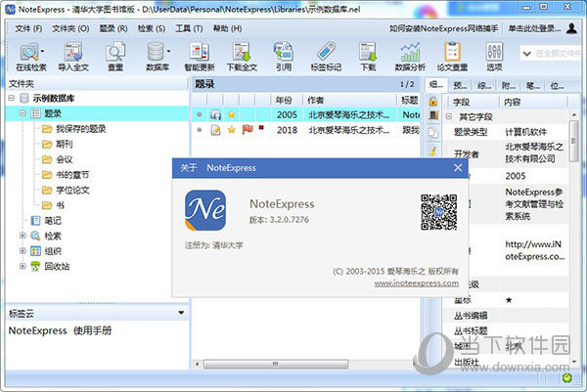587x392 pixels.
Task: Click the 使用手册 tag in 标签云
Action: pos(93,330)
